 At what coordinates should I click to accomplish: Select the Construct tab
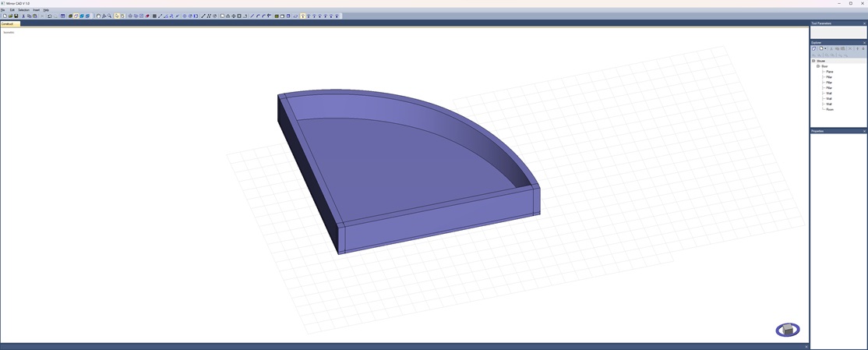click(x=8, y=24)
